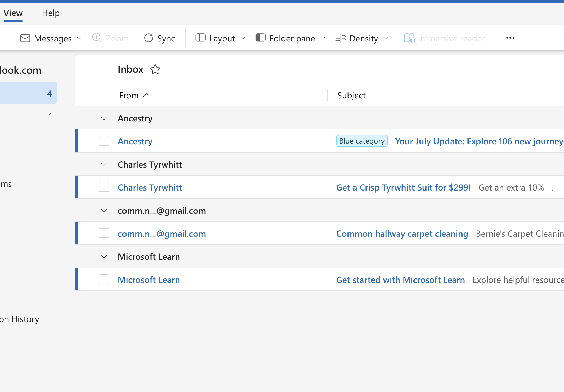Click the Folder pane icon
This screenshot has width=564, height=392.
coord(260,38)
